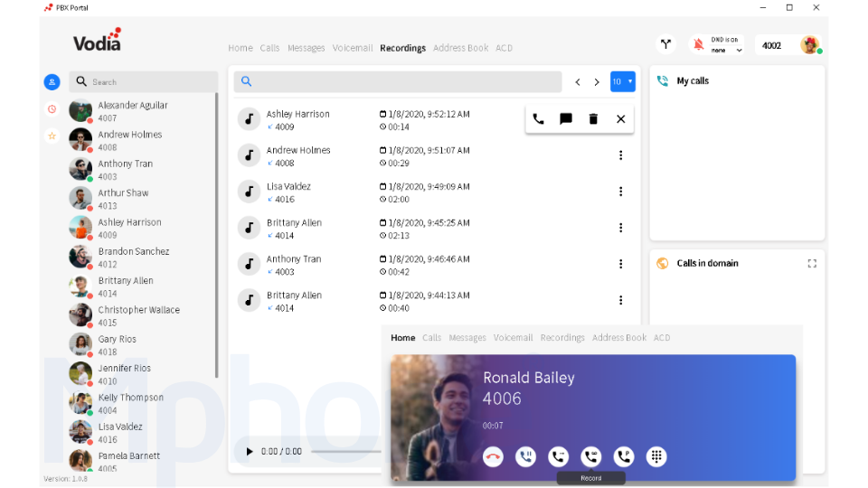Click the contact list scrollbar
The image size is (868, 488).
point(216,236)
